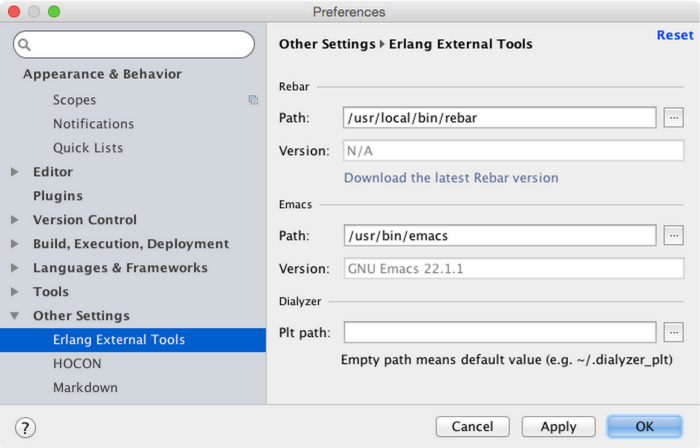Open Download the latest Rebar version link
Image resolution: width=700 pixels, height=448 pixels.
451,178
